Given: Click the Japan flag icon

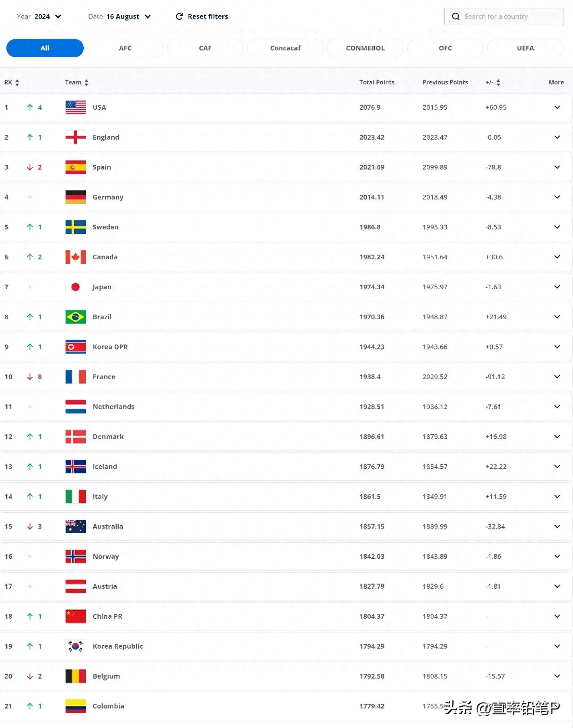Looking at the screenshot, I should click(75, 287).
